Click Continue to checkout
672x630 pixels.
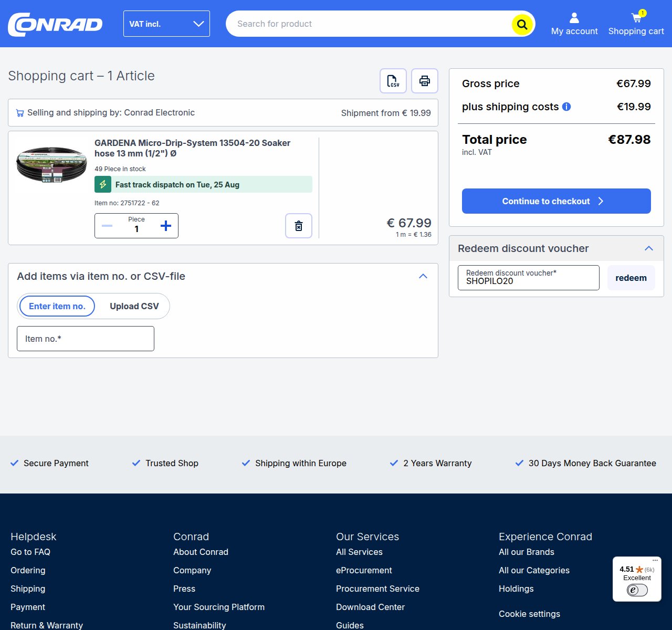[x=556, y=201]
